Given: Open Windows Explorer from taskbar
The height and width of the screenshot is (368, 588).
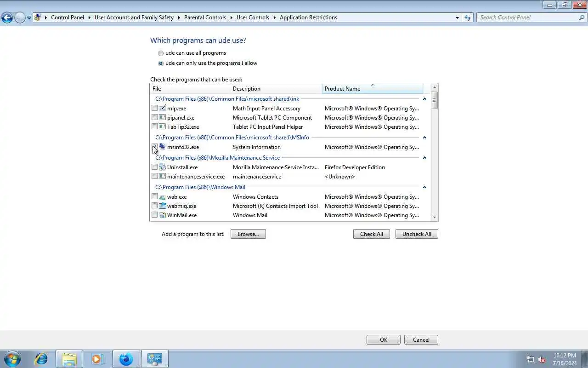Looking at the screenshot, I should tap(69, 359).
